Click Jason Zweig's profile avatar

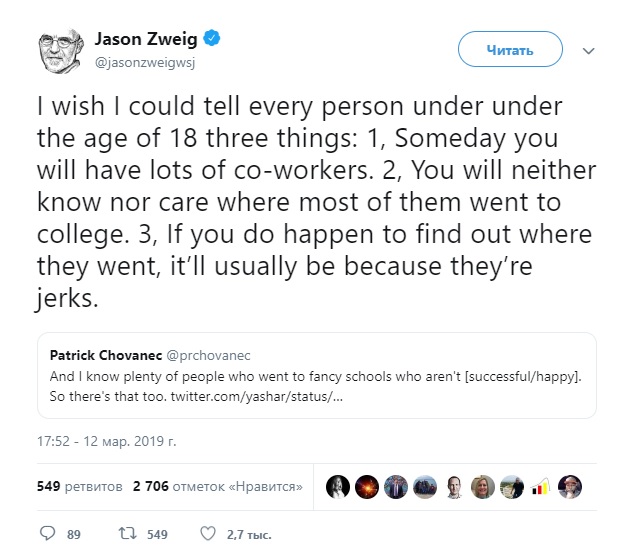point(61,49)
